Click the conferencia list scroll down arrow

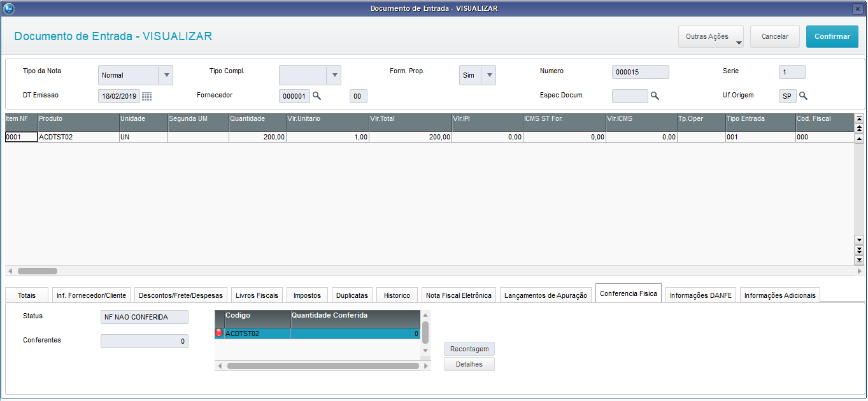point(425,351)
